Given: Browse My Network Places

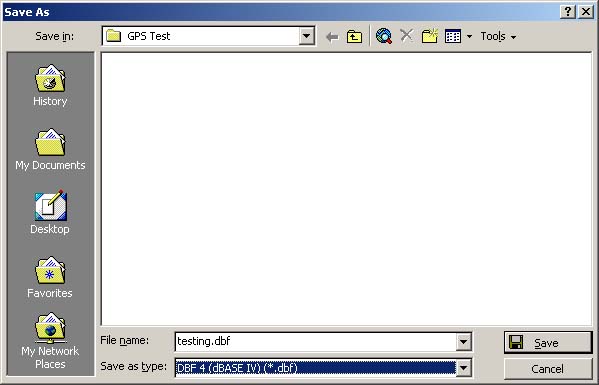Looking at the screenshot, I should (50, 341).
